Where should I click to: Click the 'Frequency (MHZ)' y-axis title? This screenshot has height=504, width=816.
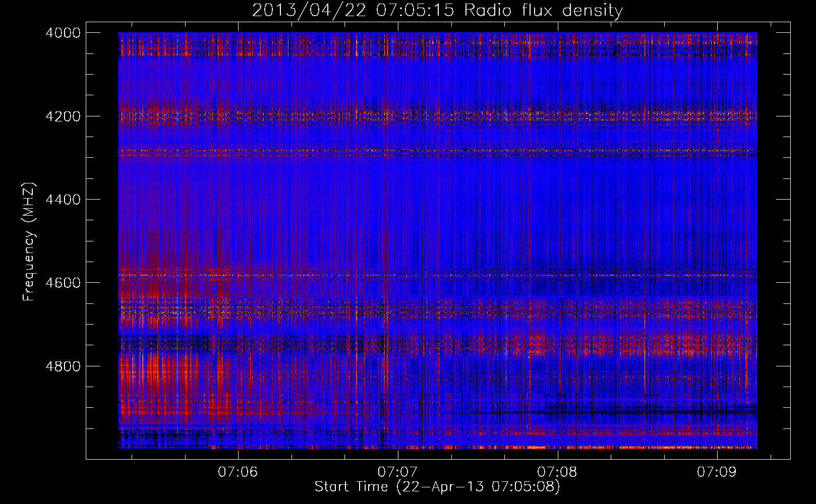point(29,242)
